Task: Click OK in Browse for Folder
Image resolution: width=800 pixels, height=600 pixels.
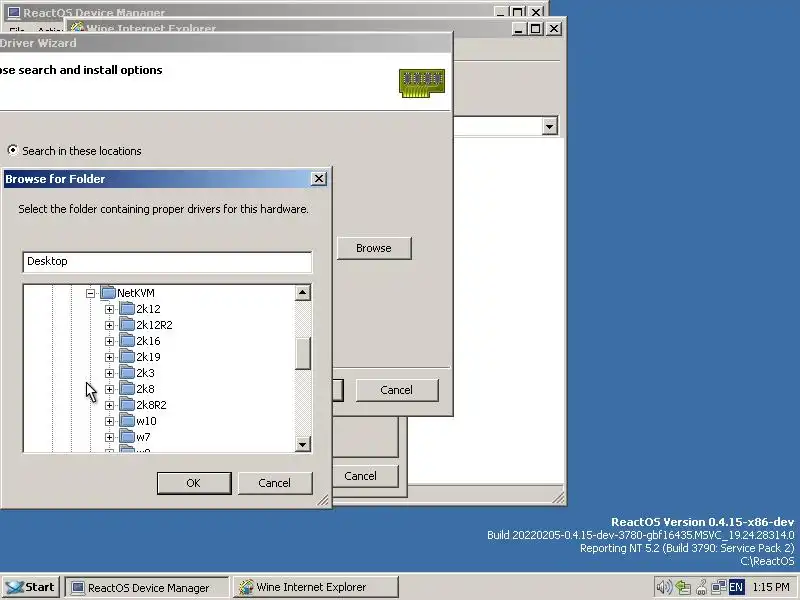Action: coord(194,483)
